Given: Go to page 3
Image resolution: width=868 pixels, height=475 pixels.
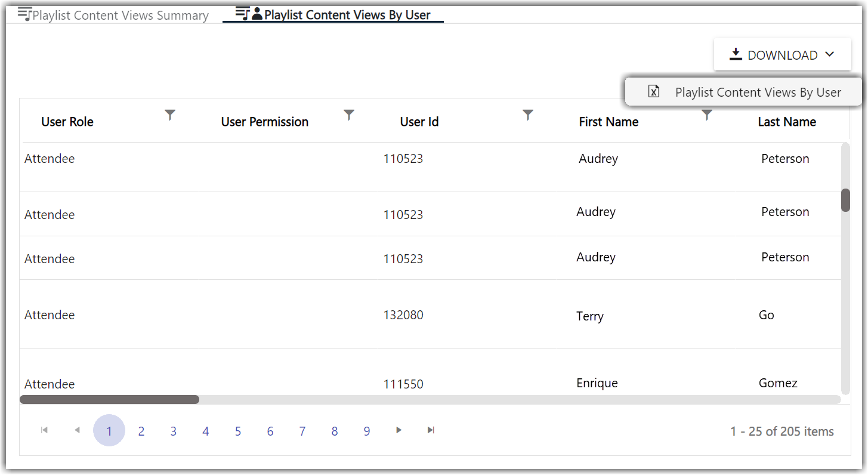Looking at the screenshot, I should point(174,431).
